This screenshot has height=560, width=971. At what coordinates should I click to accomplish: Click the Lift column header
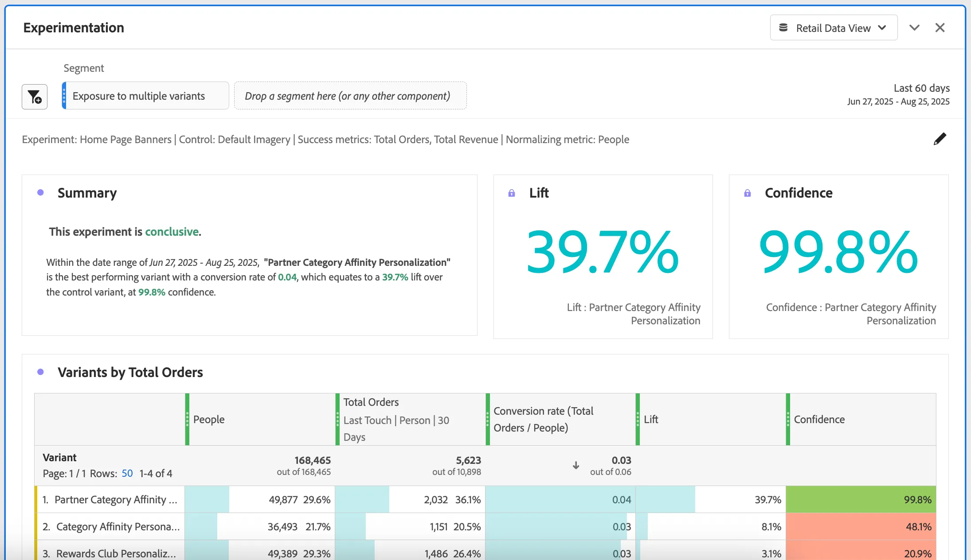click(711, 419)
